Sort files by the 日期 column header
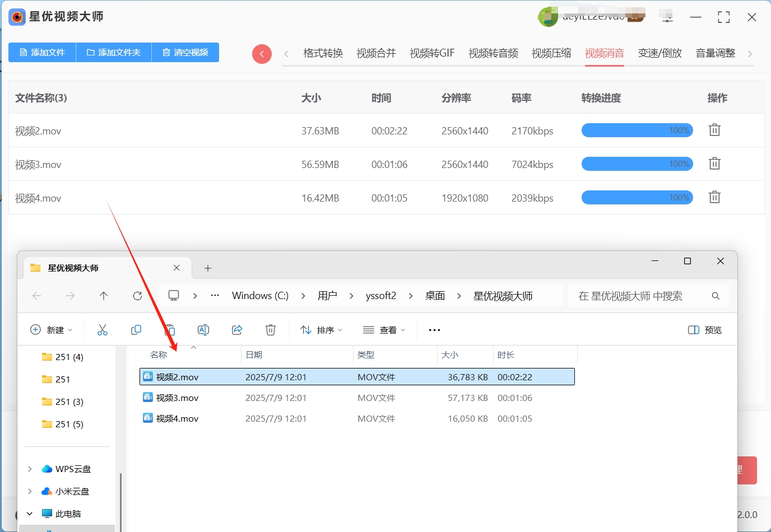771x532 pixels. (254, 354)
